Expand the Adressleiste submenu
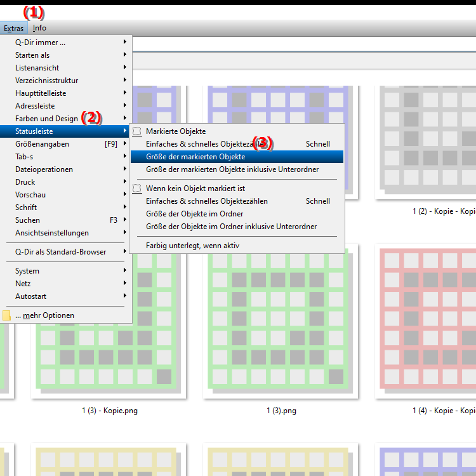This screenshot has width=476, height=476. click(x=66, y=106)
